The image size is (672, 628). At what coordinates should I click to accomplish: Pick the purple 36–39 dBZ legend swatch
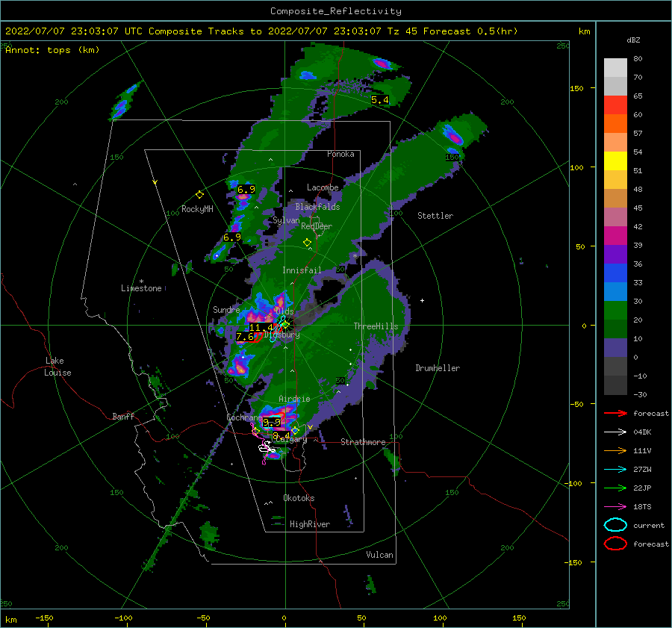pyautogui.click(x=615, y=255)
